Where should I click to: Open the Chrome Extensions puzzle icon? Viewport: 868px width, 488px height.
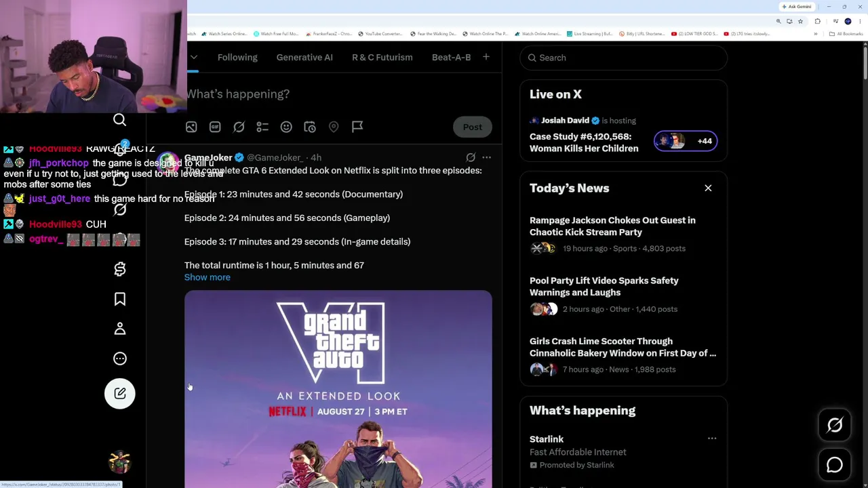coord(818,22)
